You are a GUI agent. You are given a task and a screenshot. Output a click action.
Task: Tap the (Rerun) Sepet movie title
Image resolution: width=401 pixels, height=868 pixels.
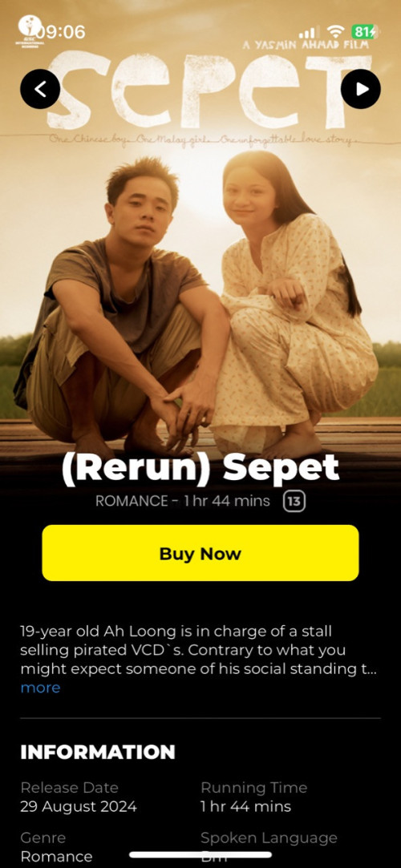pyautogui.click(x=200, y=468)
